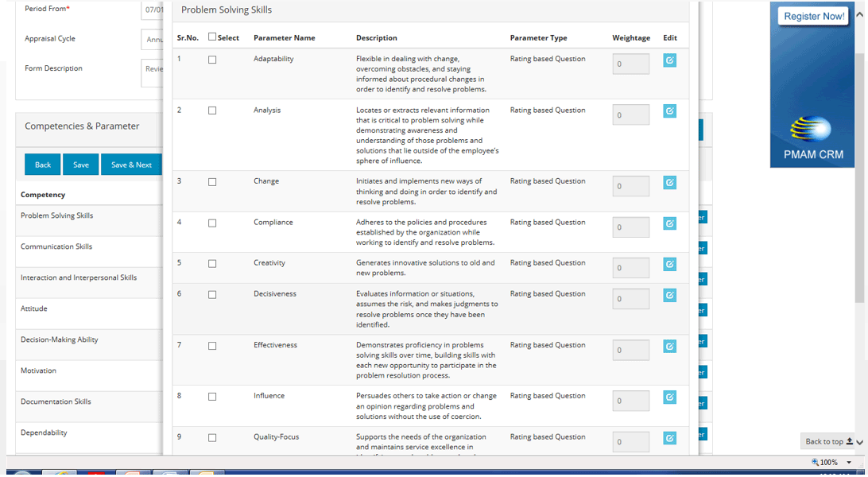The height and width of the screenshot is (477, 868).
Task: Click the Register Now! banner button
Action: (814, 16)
